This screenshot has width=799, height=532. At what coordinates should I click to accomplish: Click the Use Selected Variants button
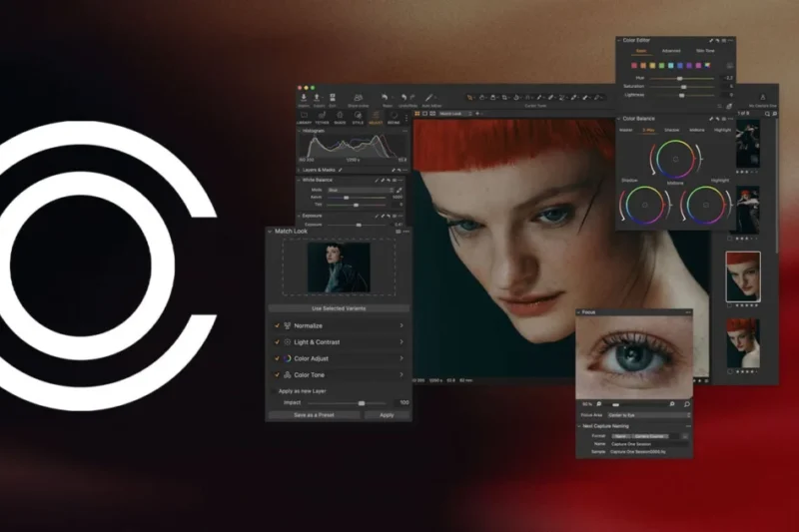click(339, 308)
